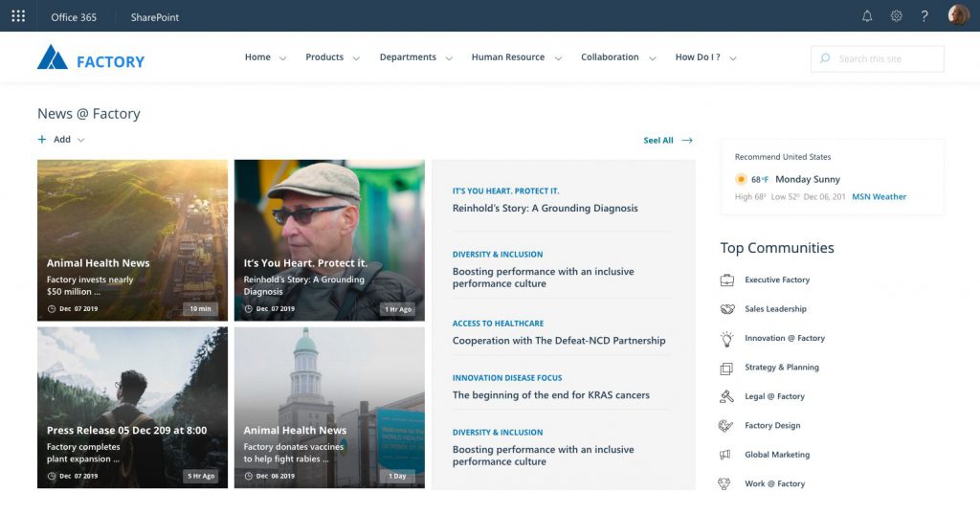The height and width of the screenshot is (515, 980).
Task: Open the user profile avatar
Action: tap(958, 15)
